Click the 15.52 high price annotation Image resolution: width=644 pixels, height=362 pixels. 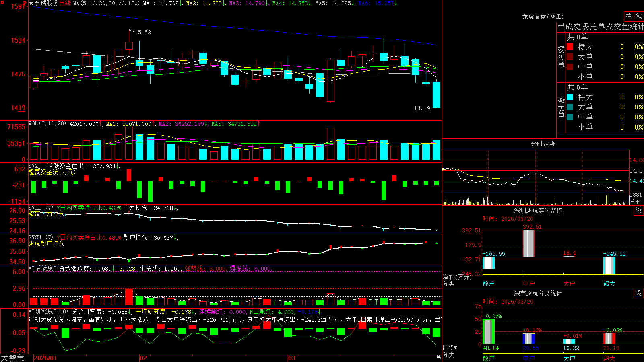point(142,32)
